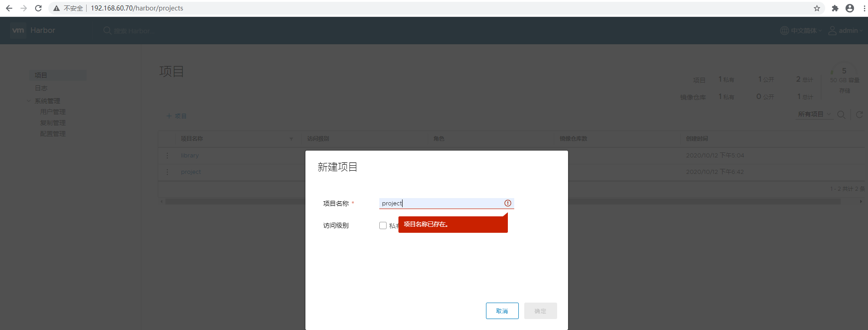
Task: Click the browser forward arrow
Action: tap(24, 8)
